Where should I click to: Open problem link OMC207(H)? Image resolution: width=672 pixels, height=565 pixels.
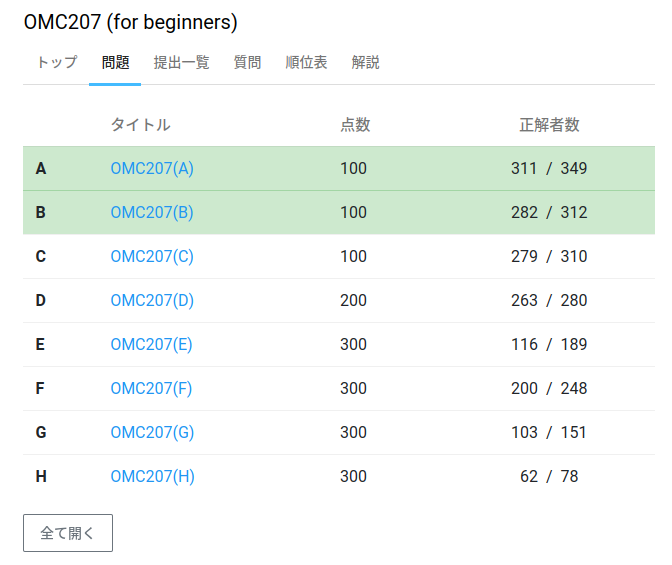[153, 476]
